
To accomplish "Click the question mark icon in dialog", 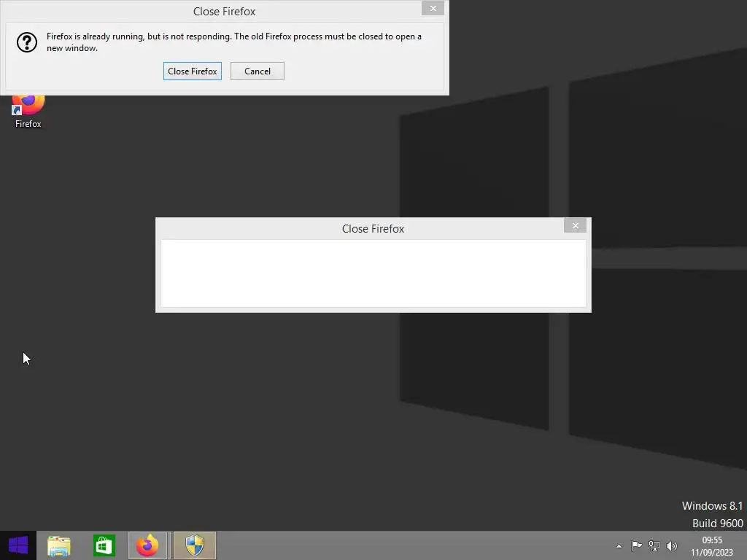I will click(x=27, y=42).
